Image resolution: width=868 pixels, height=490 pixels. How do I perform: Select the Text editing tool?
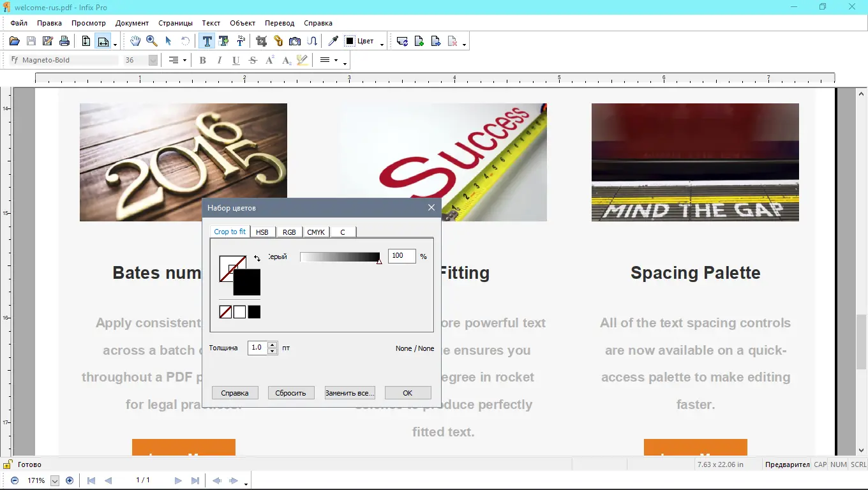(x=207, y=40)
